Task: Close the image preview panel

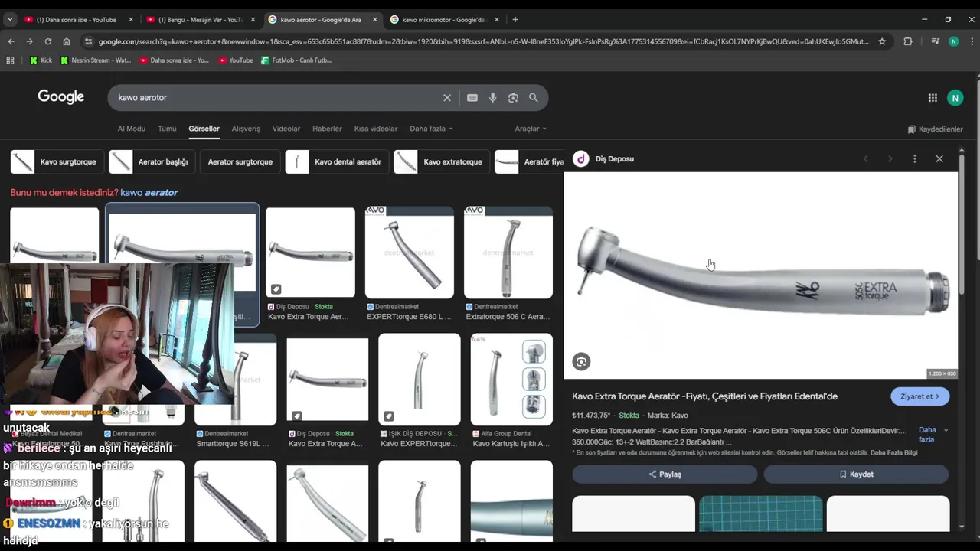Action: pyautogui.click(x=939, y=158)
